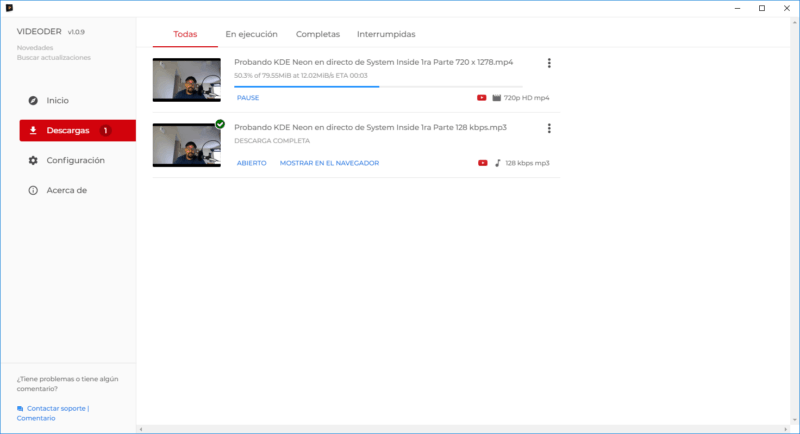Open Contactar soporte | Comentario link

53,413
